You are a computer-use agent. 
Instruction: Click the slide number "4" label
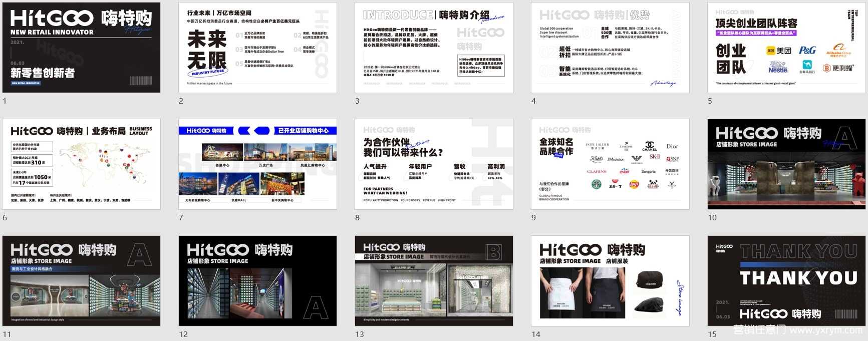click(534, 101)
